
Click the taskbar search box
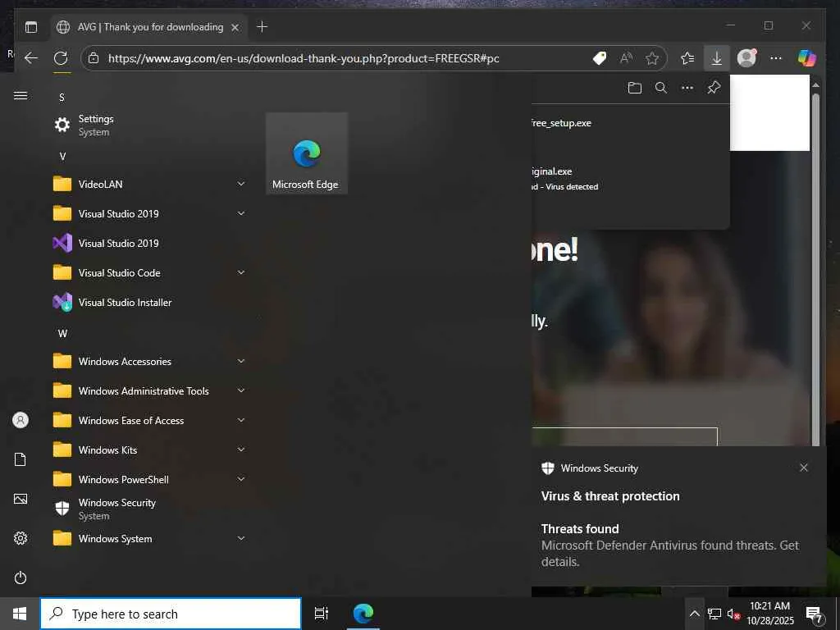pos(171,614)
